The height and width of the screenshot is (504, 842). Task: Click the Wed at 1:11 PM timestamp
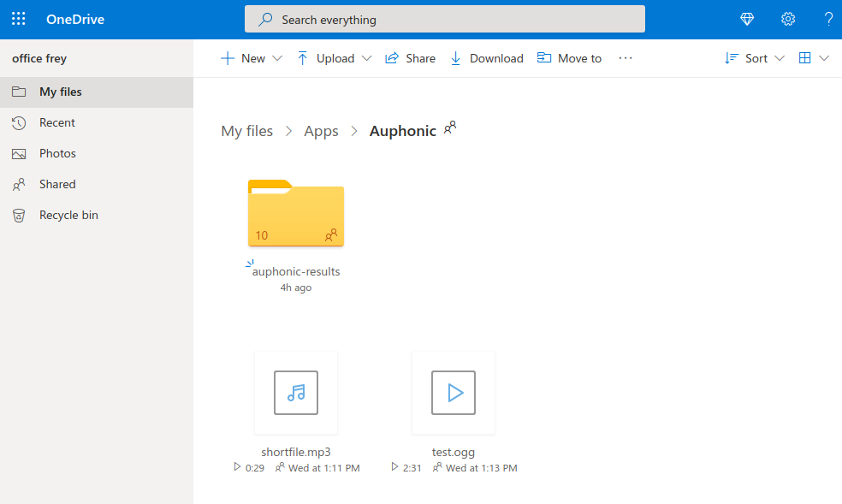(x=323, y=468)
